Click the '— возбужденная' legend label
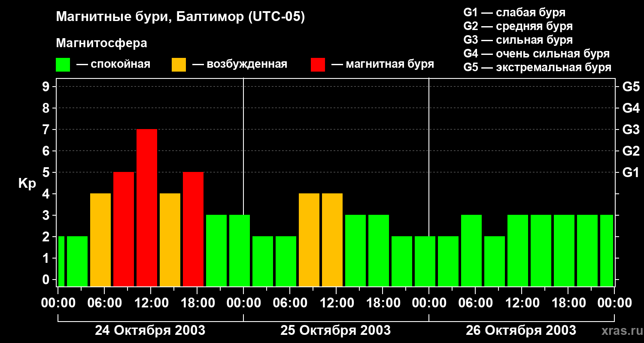The width and height of the screenshot is (644, 343). coord(240,65)
